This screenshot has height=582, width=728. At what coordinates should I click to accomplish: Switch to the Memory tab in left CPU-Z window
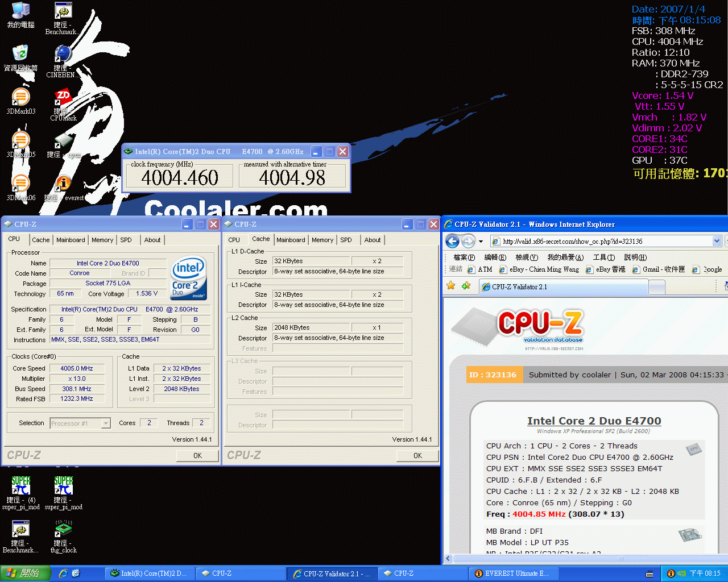click(x=102, y=240)
